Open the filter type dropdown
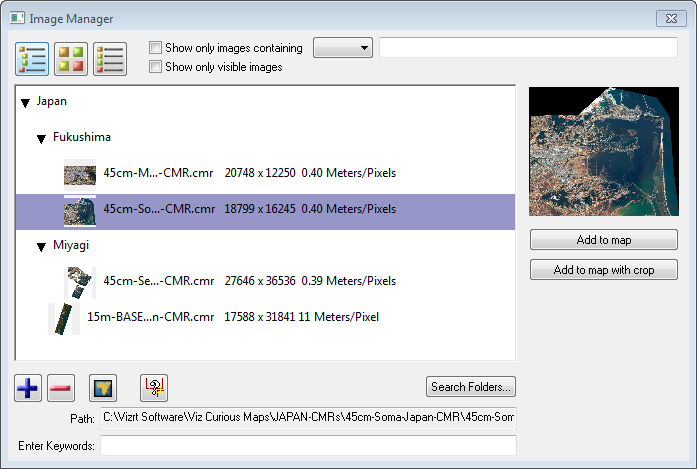This screenshot has width=697, height=469. (342, 48)
